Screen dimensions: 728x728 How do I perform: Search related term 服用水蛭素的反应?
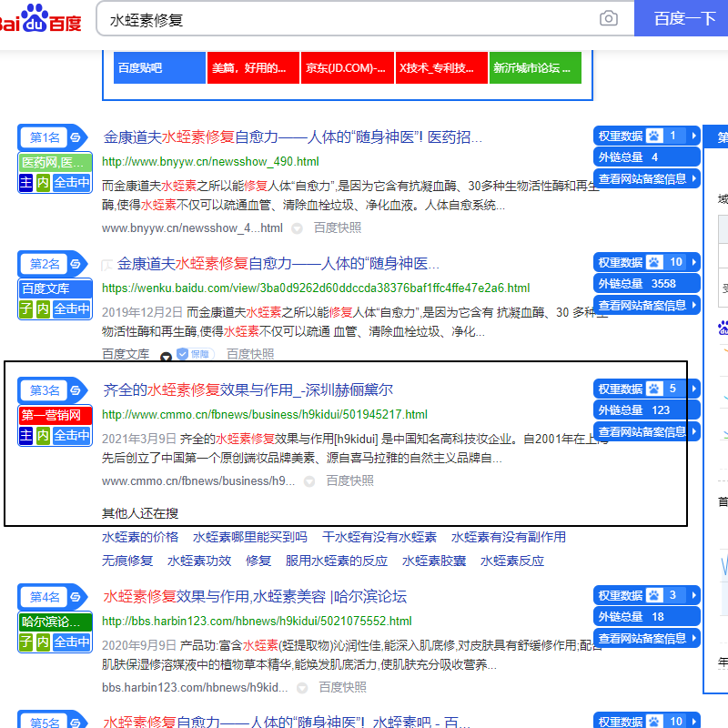(x=337, y=561)
